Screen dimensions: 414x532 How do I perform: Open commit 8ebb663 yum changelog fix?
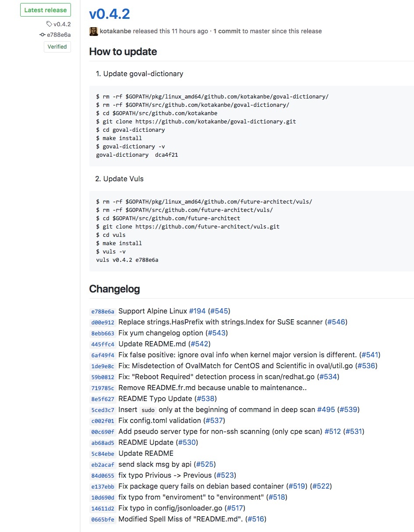pyautogui.click(x=103, y=333)
